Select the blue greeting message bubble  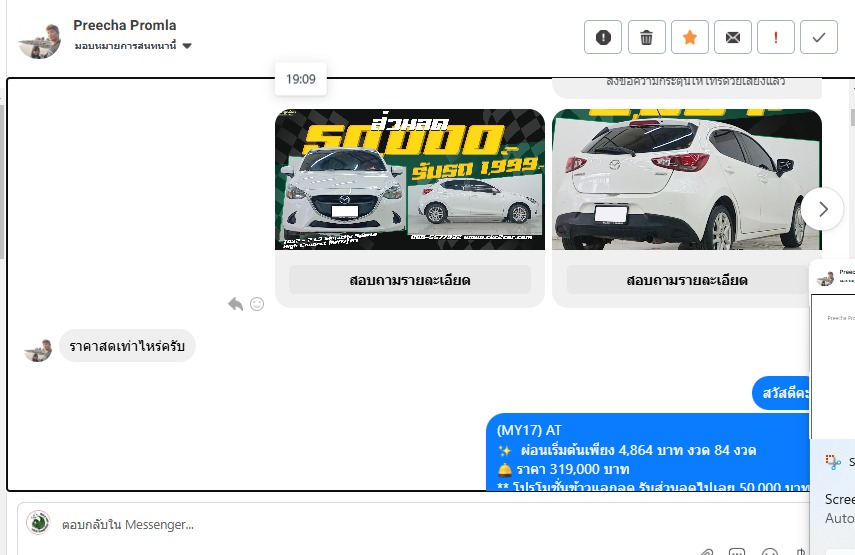[x=781, y=393]
